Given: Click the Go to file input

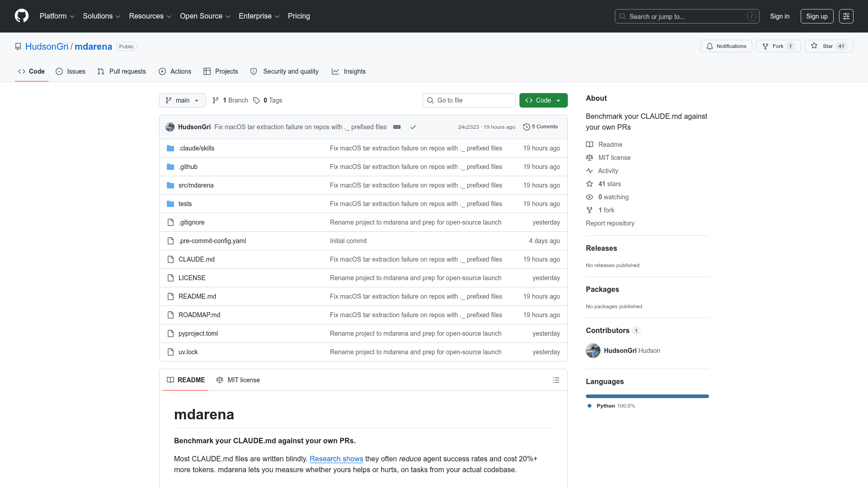Looking at the screenshot, I should tap(469, 100).
